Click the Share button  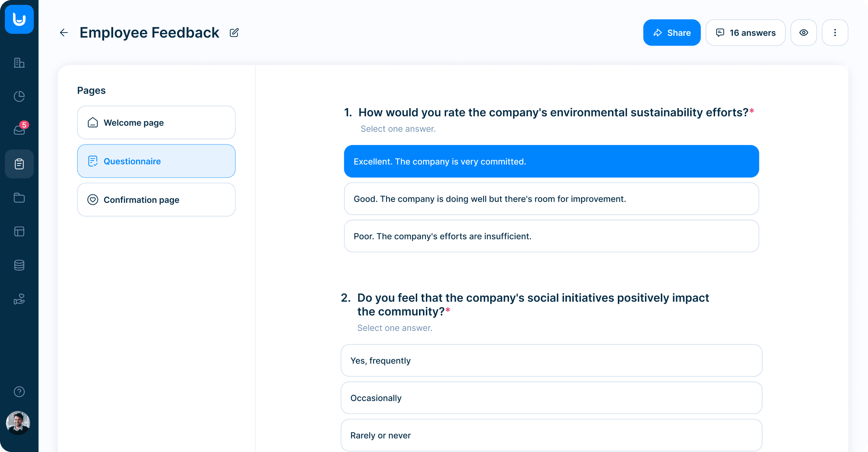(x=672, y=33)
